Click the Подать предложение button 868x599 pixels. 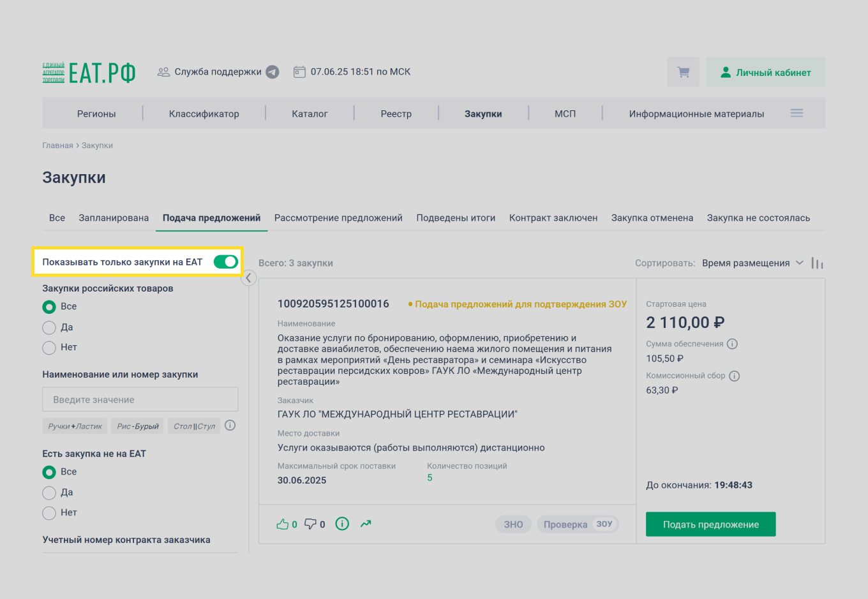[x=710, y=524]
